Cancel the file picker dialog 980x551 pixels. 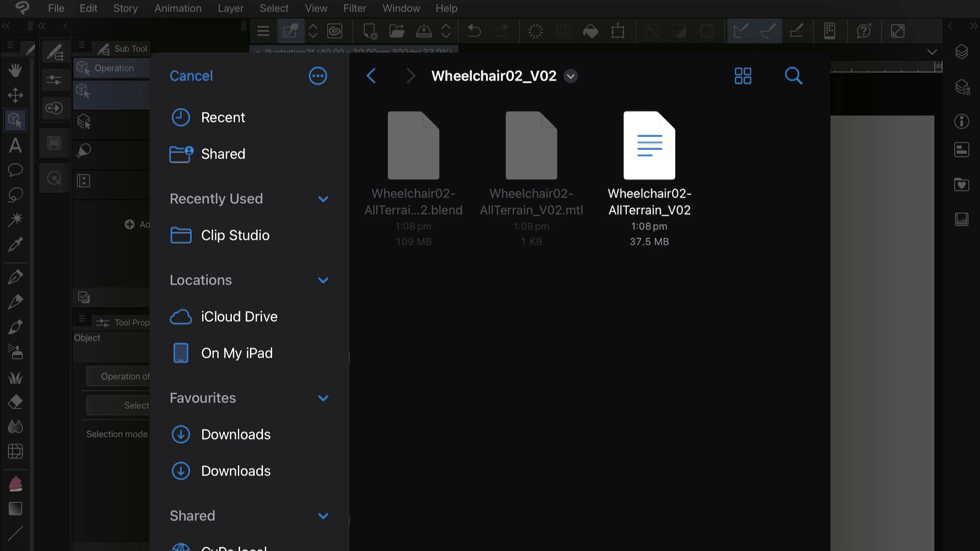click(x=191, y=76)
